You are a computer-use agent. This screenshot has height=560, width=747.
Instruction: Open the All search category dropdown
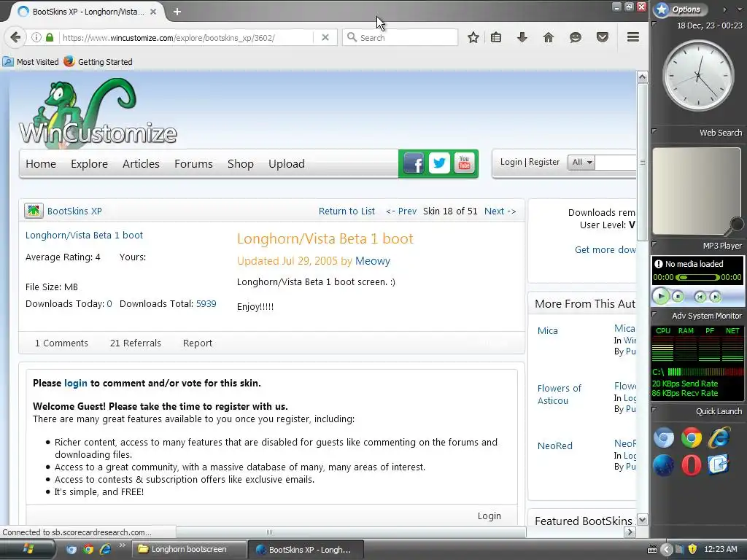click(581, 163)
